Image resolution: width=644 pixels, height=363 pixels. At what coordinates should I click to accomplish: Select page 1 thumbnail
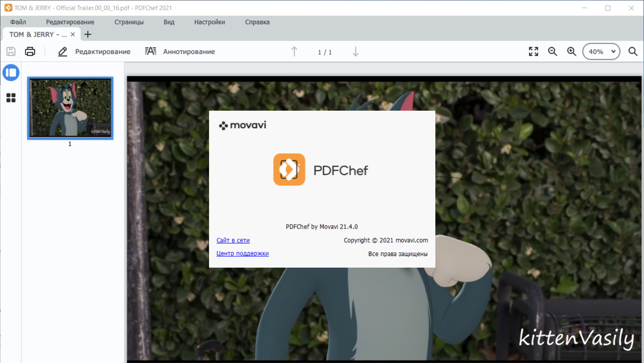(70, 108)
